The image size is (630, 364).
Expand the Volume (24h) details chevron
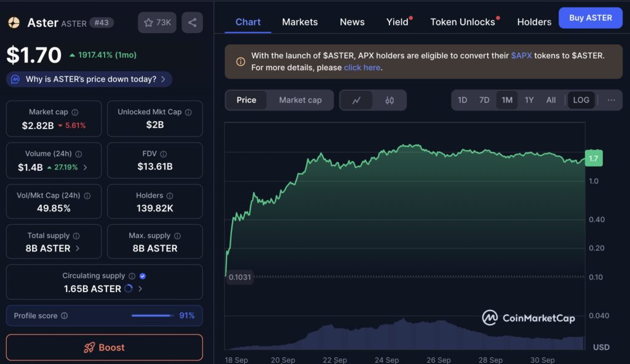tap(85, 167)
